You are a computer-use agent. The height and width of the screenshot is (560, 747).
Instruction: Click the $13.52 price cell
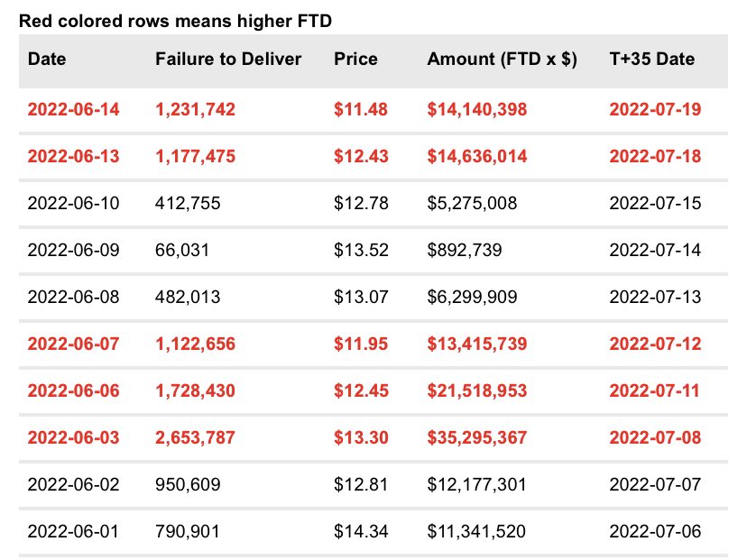[361, 251]
